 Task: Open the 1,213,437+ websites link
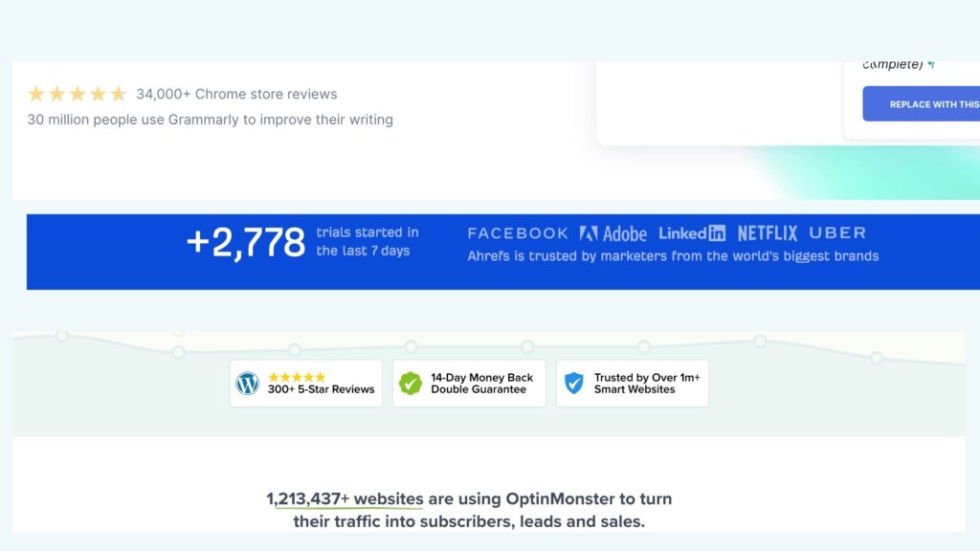(x=345, y=498)
